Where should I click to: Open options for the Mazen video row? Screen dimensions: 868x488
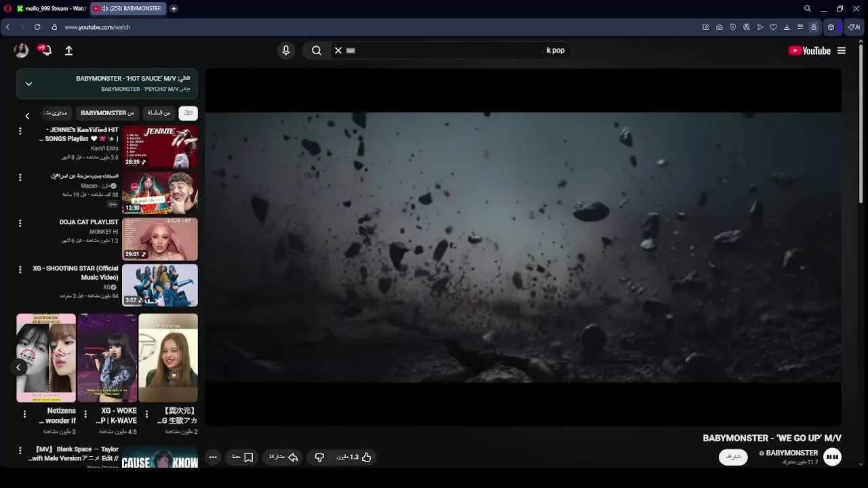(x=20, y=177)
